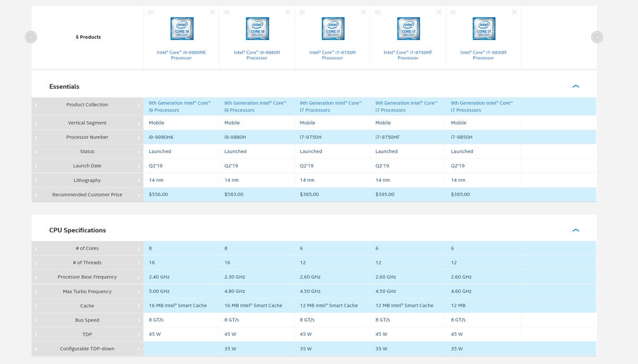Click the 2.40 GHz base frequency value
Image resolution: width=638 pixels, height=364 pixels.
coord(159,277)
